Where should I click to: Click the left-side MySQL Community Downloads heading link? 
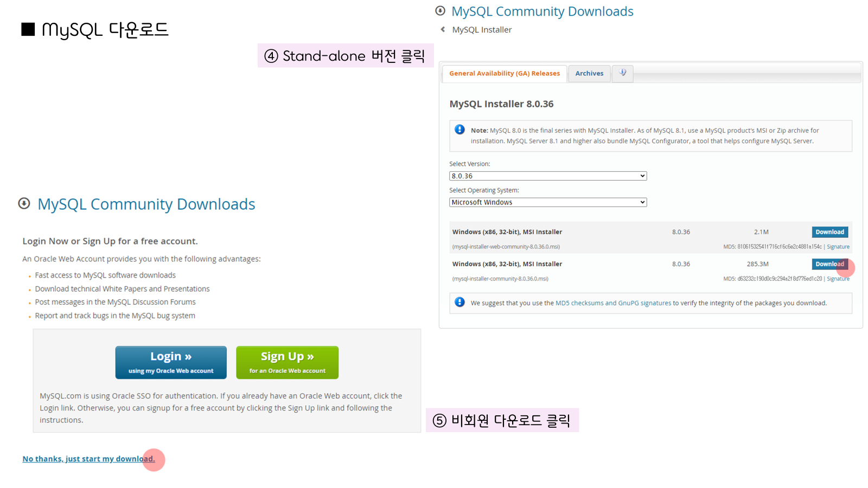[x=146, y=204]
